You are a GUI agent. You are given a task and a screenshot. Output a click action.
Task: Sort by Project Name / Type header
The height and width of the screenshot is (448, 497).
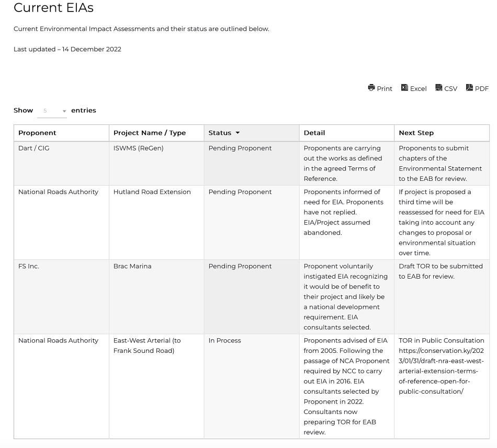point(150,133)
